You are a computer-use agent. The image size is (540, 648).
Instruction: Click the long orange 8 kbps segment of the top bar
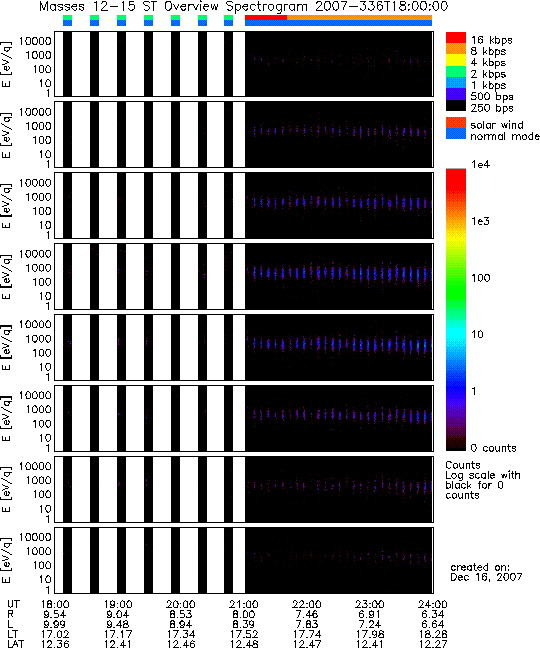[359, 18]
